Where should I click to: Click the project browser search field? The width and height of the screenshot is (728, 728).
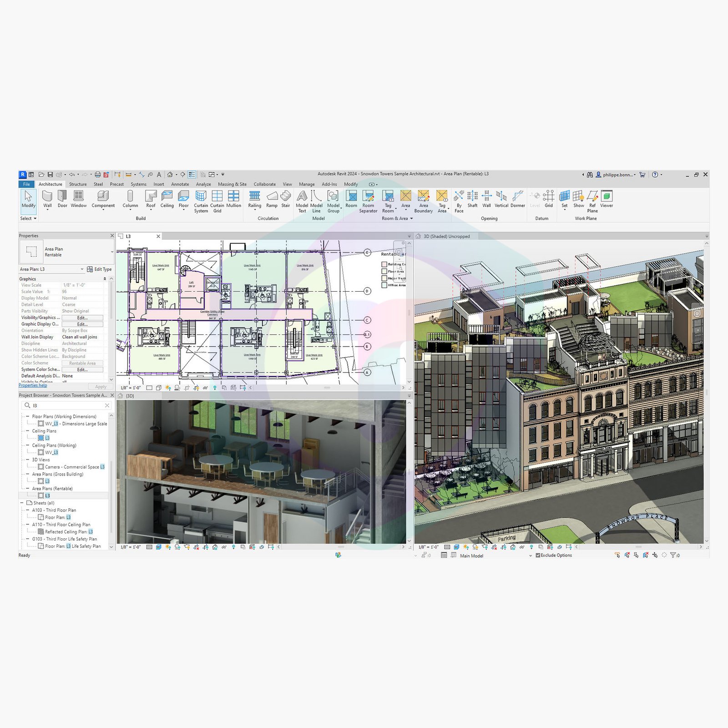click(x=66, y=405)
